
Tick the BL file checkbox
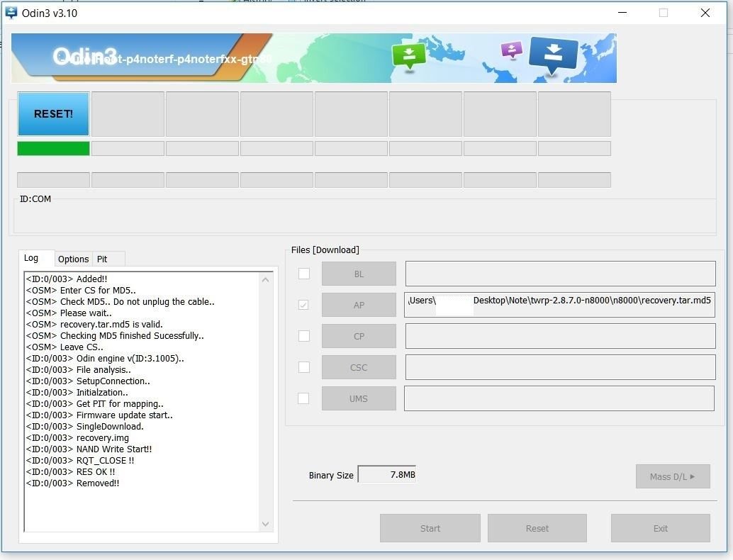[x=304, y=274]
